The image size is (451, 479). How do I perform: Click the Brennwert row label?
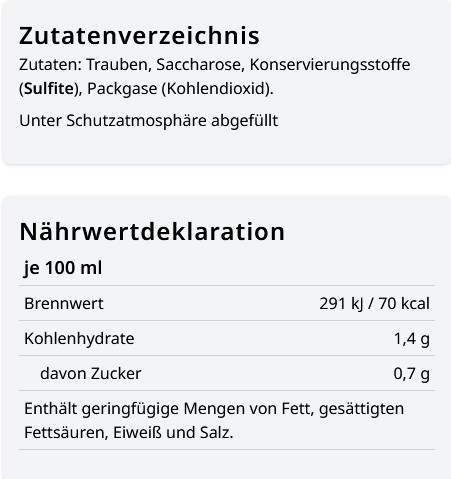tap(64, 303)
